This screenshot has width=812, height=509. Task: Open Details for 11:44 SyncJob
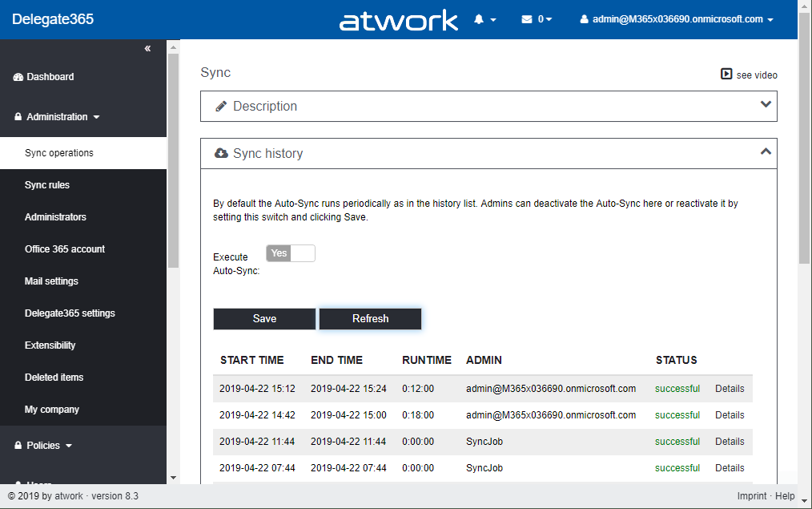(x=730, y=442)
